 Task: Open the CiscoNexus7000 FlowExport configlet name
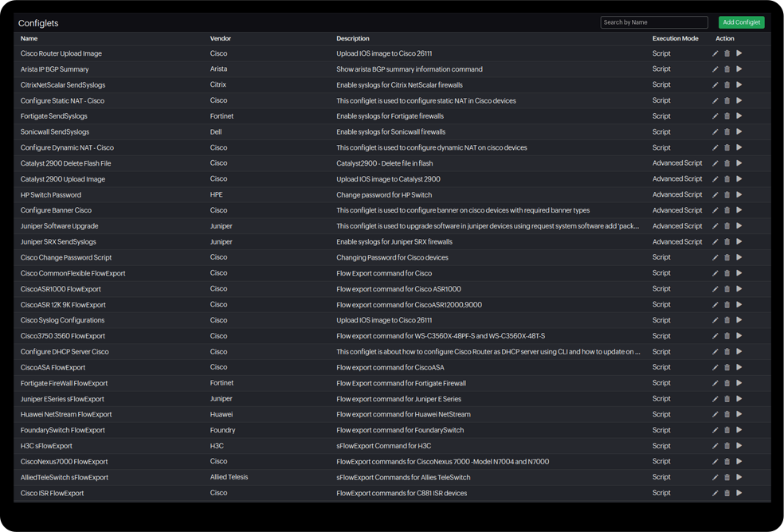pyautogui.click(x=64, y=462)
